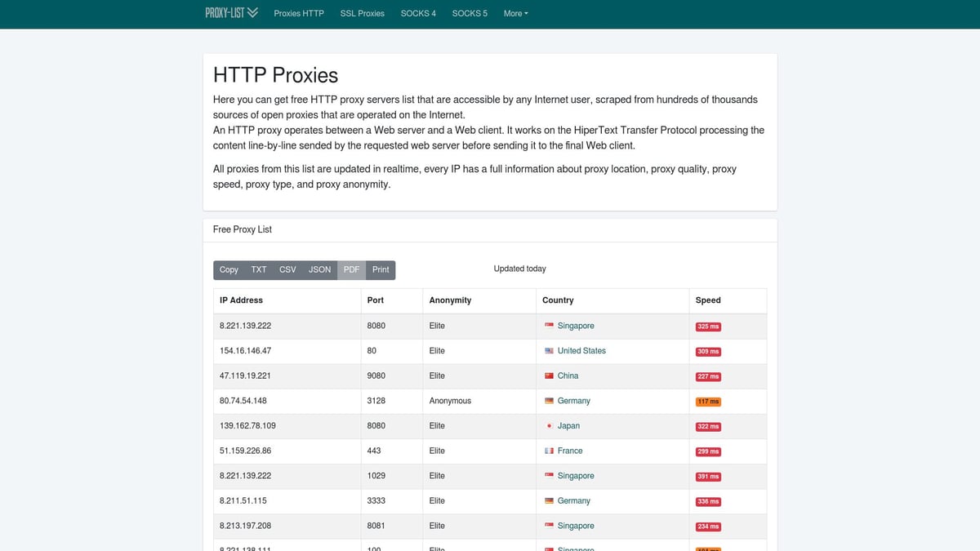Open Germany link in 80.74.54.148 row
The width and height of the screenshot is (980, 551).
pos(574,401)
